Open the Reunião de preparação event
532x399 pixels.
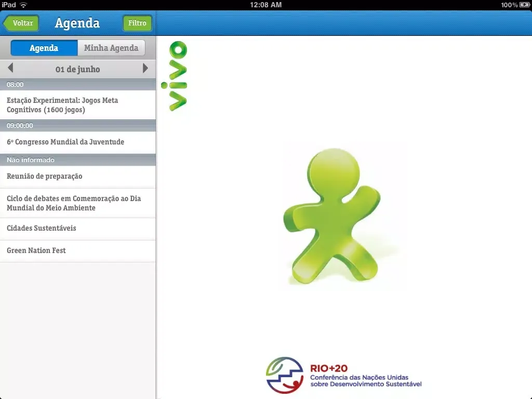pyautogui.click(x=78, y=177)
